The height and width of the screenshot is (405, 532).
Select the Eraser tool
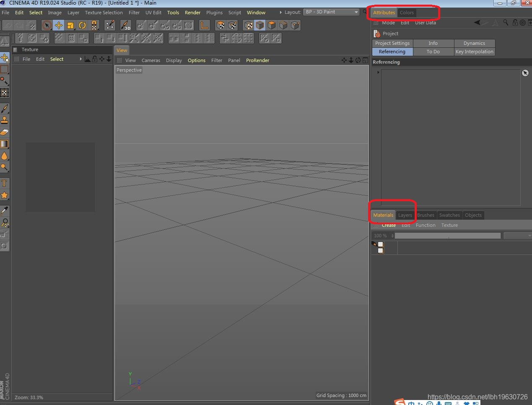click(5, 132)
